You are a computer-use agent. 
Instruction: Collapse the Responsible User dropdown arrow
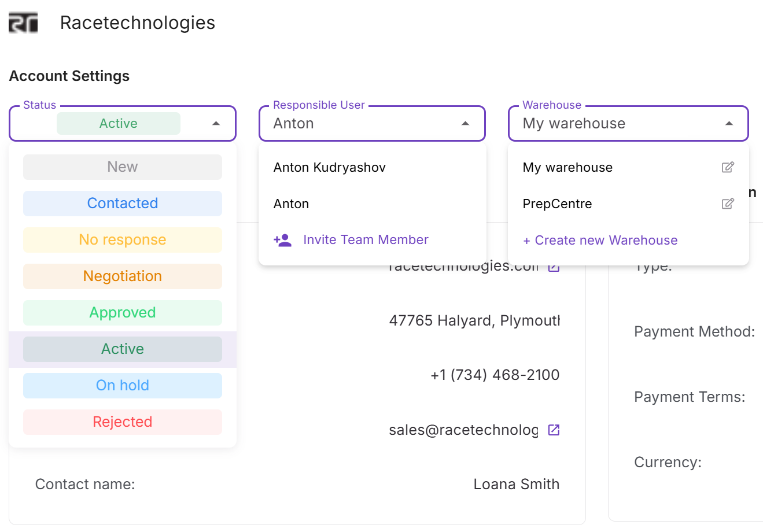465,123
